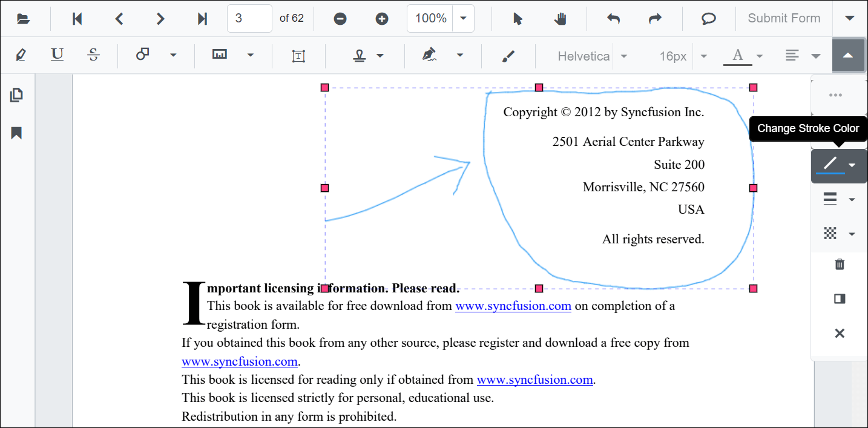The height and width of the screenshot is (428, 868).
Task: Select the hand pan tool
Action: coord(560,19)
